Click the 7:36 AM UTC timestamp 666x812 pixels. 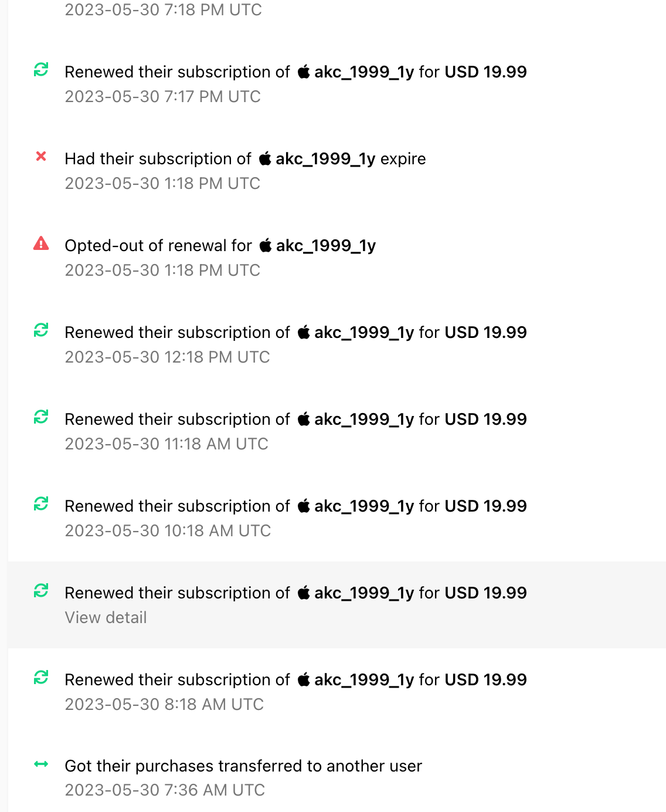(x=165, y=790)
